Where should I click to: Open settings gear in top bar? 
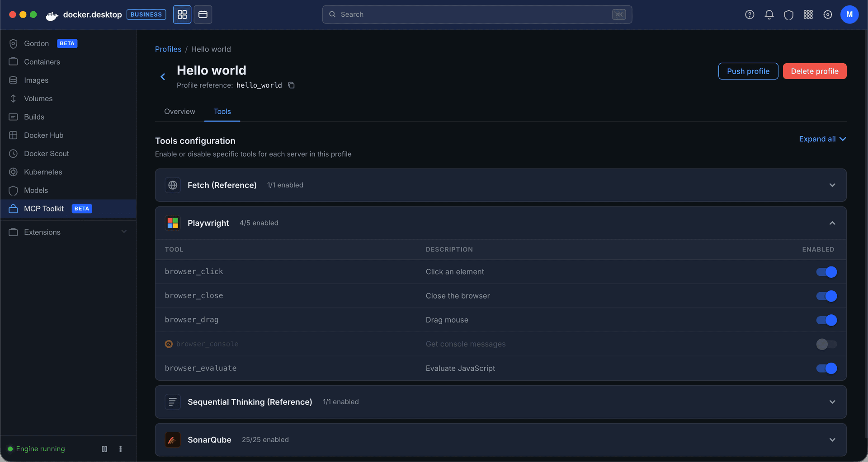[x=828, y=14]
